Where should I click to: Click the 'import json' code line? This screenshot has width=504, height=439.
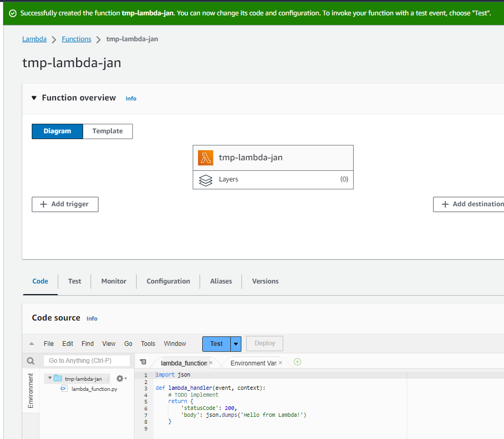[173, 375]
